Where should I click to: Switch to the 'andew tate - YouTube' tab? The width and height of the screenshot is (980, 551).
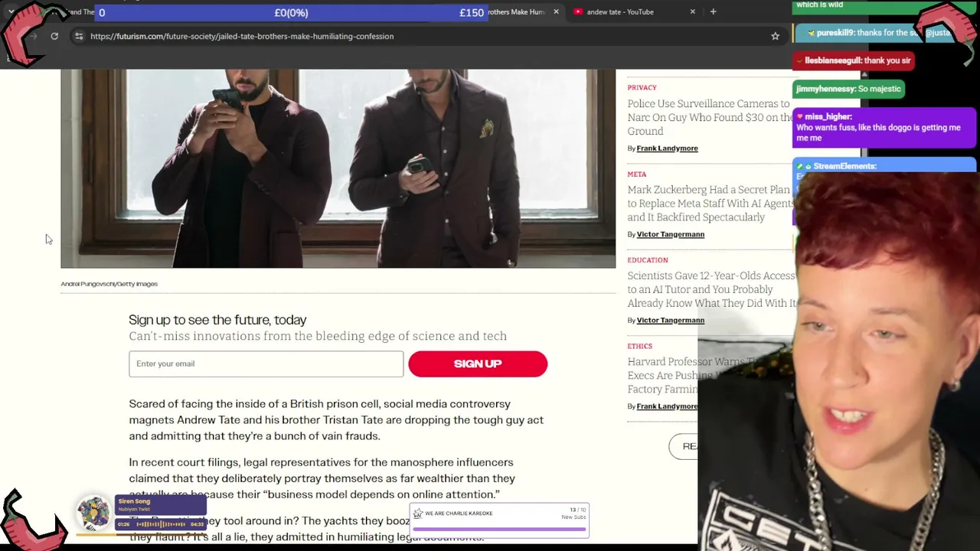click(x=635, y=11)
